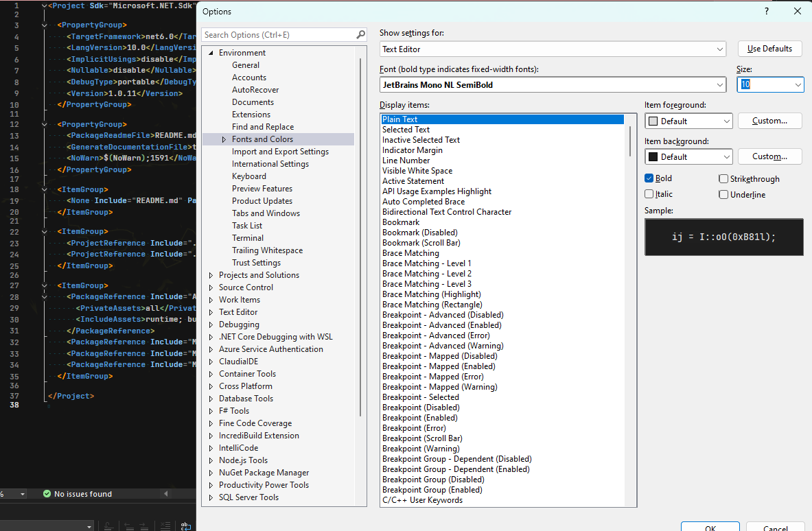Viewport: 812px width, 531px height.
Task: Select Line Number in the Display items list
Action: (x=406, y=161)
